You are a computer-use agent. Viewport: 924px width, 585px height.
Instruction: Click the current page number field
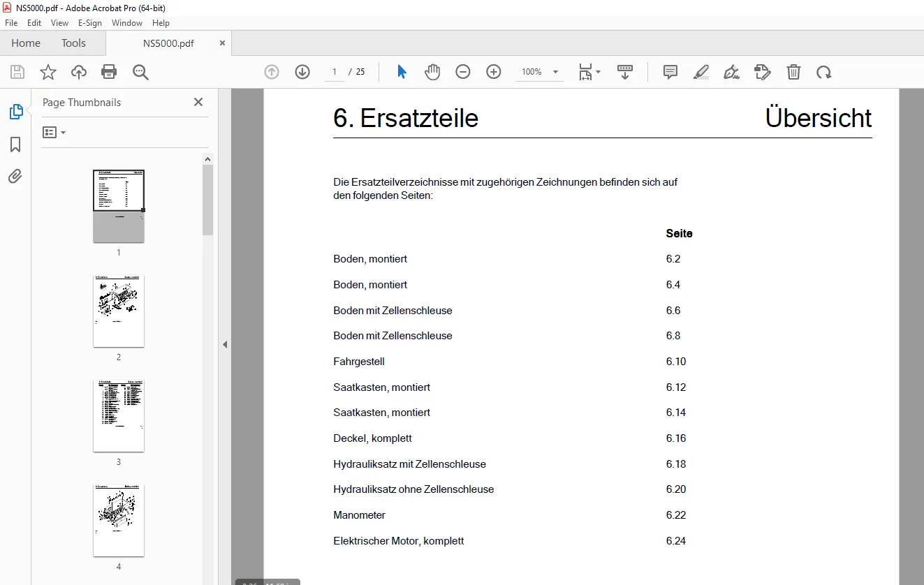[335, 72]
